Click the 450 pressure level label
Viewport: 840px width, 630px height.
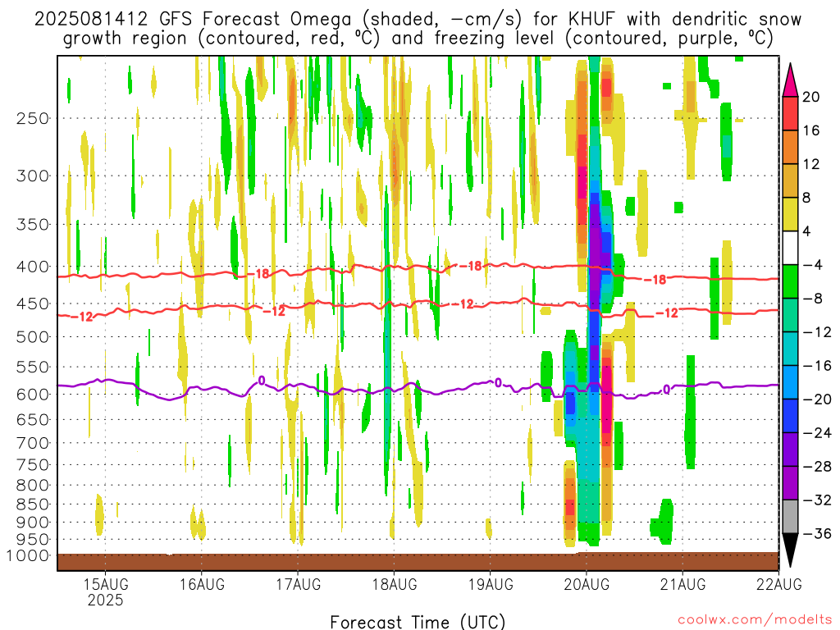[33, 304]
